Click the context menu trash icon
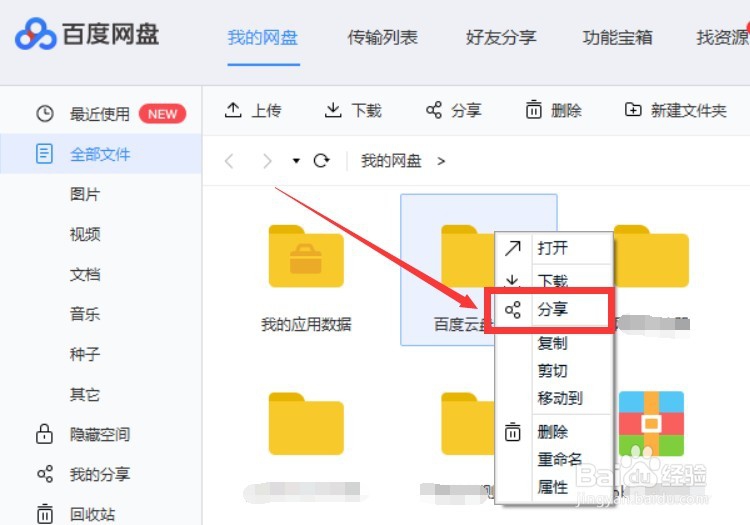The image size is (750, 525). [x=512, y=432]
